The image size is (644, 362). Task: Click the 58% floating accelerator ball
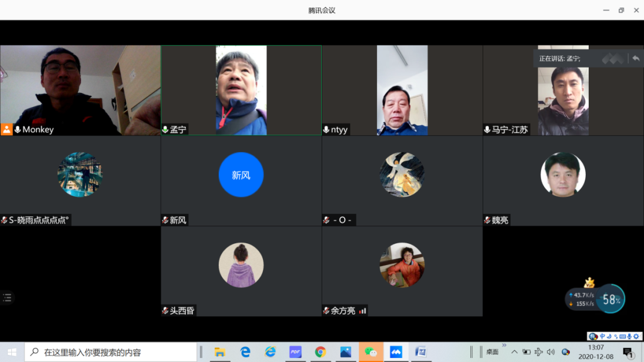coord(610,299)
